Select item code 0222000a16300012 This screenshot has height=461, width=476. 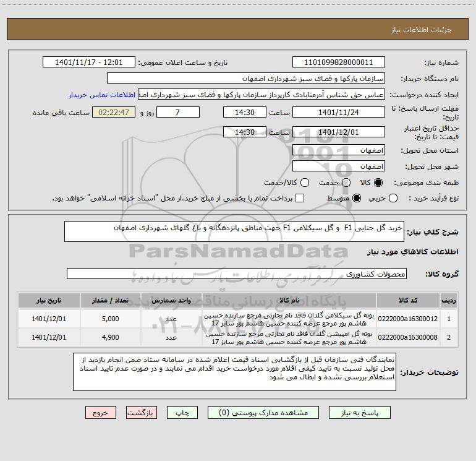(x=408, y=319)
